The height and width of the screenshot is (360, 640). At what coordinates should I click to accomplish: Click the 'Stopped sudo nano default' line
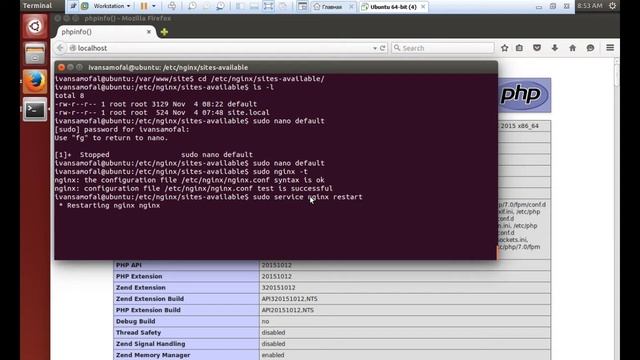pos(154,155)
